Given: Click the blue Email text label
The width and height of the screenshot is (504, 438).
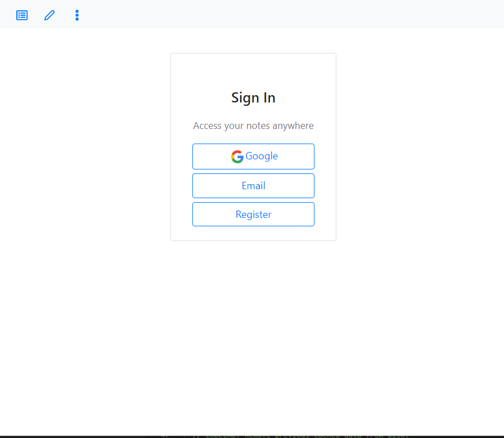Looking at the screenshot, I should pyautogui.click(x=253, y=186).
